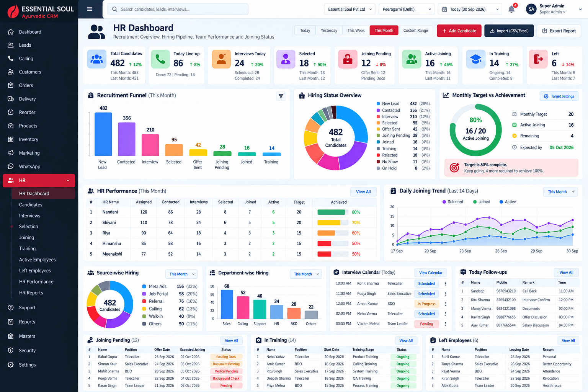The width and height of the screenshot is (588, 392).
Task: Open options for Pooja Singh interview
Action: click(x=445, y=294)
